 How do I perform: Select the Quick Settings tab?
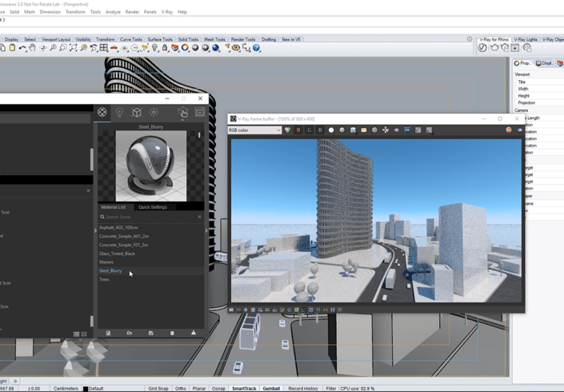(x=153, y=207)
